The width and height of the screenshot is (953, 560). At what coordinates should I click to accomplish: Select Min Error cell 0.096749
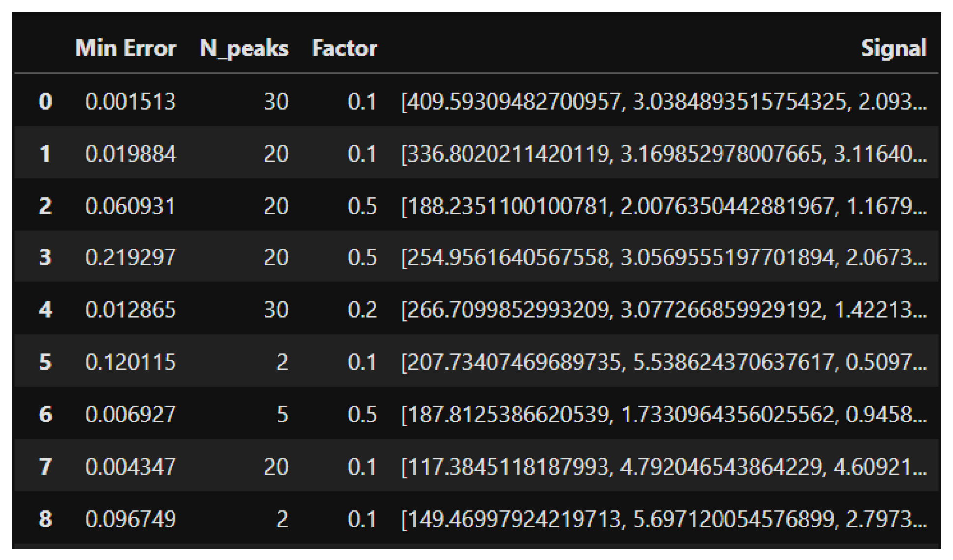(130, 519)
